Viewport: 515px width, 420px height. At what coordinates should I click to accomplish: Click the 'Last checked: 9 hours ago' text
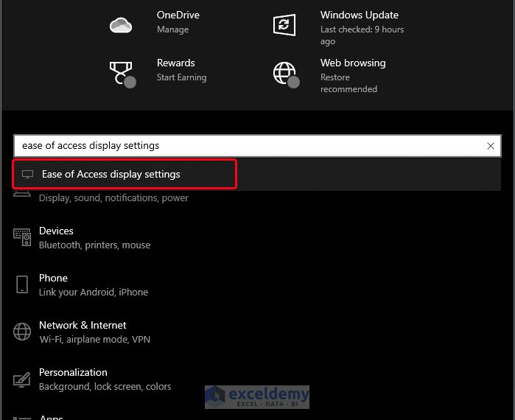pos(362,35)
